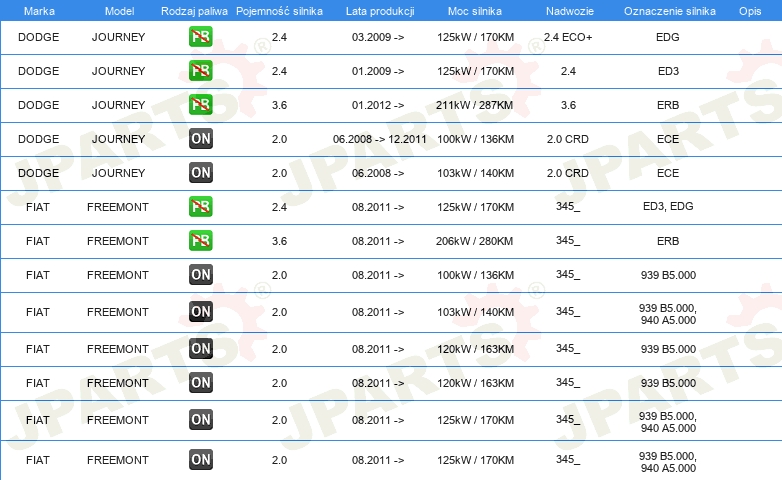Click the 06.2008 -> 12.2011 production years cell
The image size is (782, 480).
380,139
